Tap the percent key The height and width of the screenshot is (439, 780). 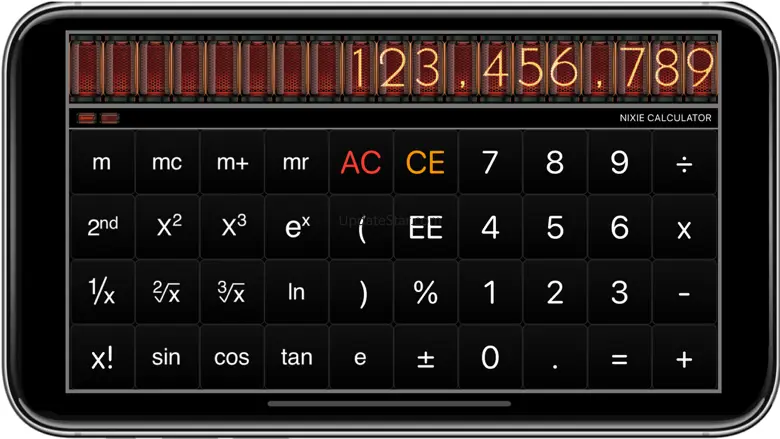[x=426, y=292]
